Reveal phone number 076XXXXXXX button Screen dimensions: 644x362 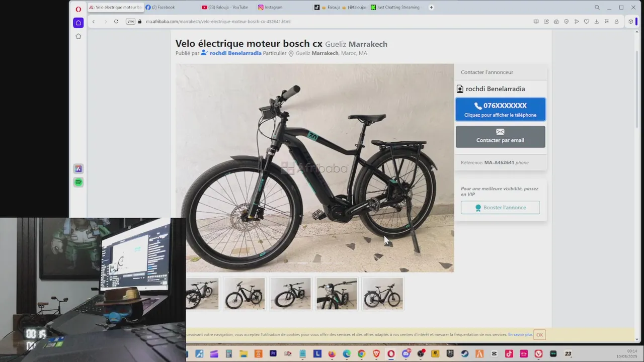pos(500,109)
